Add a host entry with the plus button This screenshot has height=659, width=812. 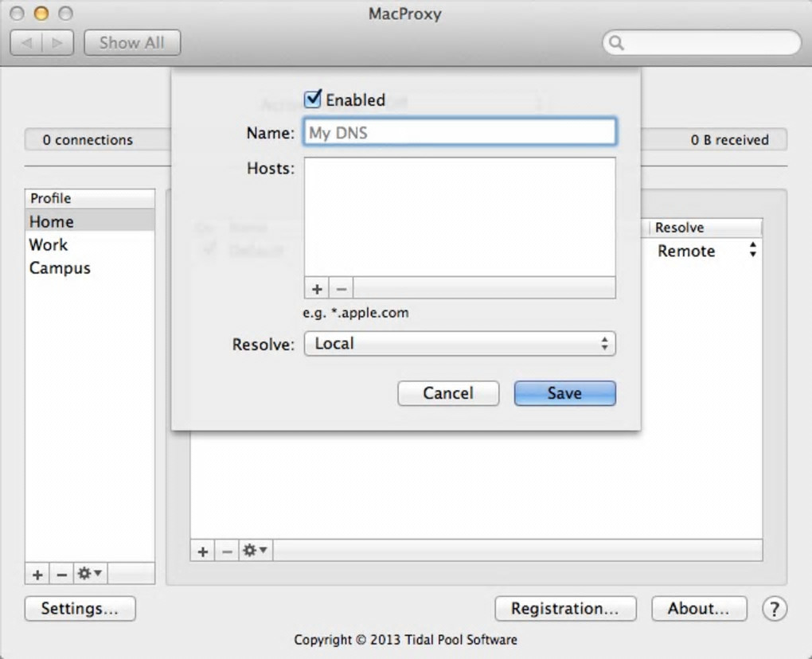(x=317, y=289)
